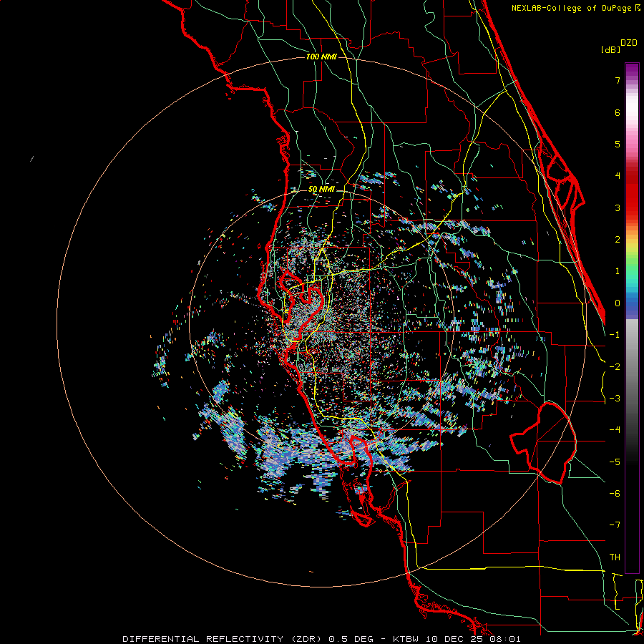The width and height of the screenshot is (644, 644).
Task: Pick the 5 tick on the color scale
Action: 618,144
